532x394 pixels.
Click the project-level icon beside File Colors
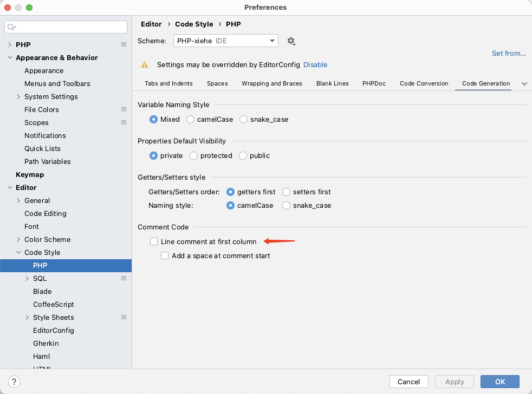pyautogui.click(x=124, y=109)
